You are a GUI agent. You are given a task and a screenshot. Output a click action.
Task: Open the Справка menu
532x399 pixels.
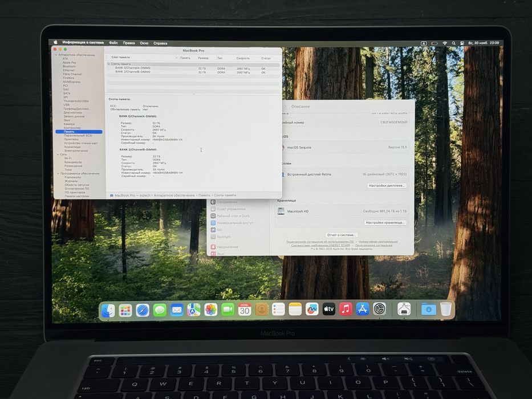[x=160, y=43]
